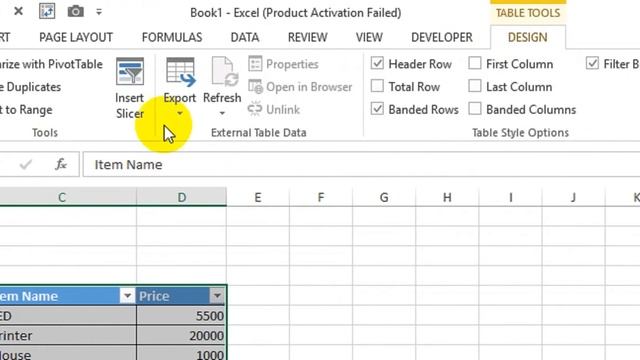The height and width of the screenshot is (360, 640).
Task: Click the cell with 20000
Action: [x=181, y=336]
